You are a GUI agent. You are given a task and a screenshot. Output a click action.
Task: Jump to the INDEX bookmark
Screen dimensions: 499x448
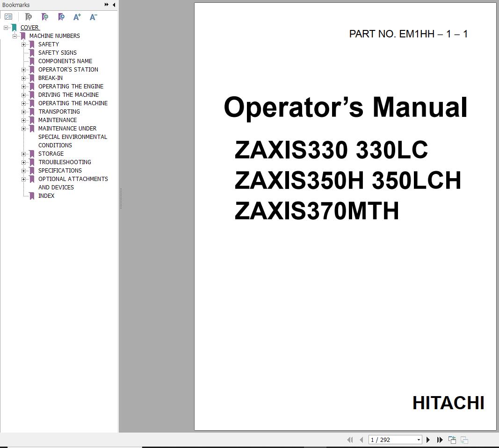(x=46, y=196)
